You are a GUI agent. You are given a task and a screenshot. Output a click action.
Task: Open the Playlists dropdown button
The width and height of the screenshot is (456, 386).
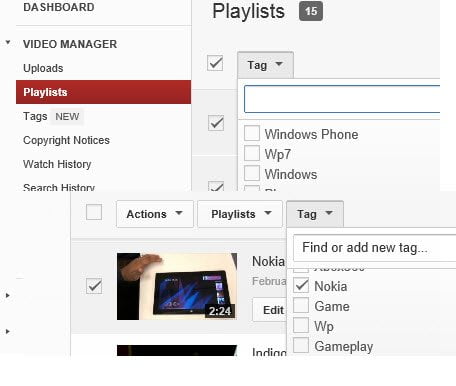tap(240, 214)
